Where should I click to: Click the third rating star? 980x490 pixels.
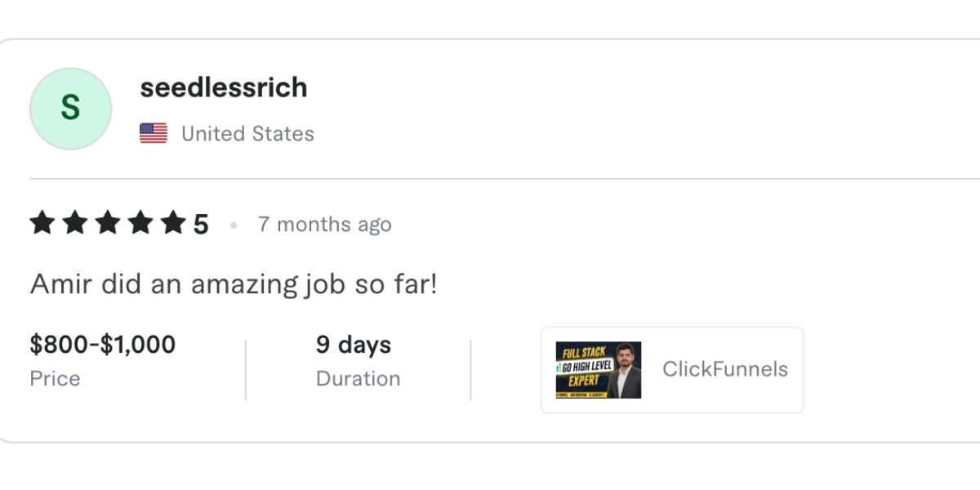pos(108,223)
